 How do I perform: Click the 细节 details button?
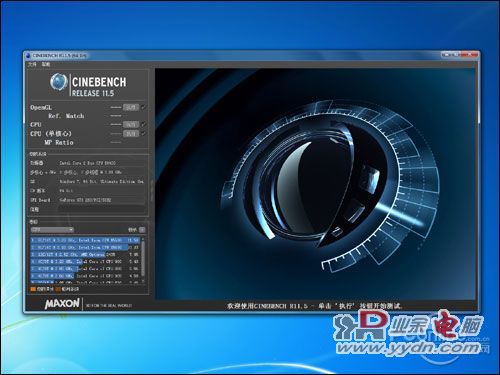point(142,230)
